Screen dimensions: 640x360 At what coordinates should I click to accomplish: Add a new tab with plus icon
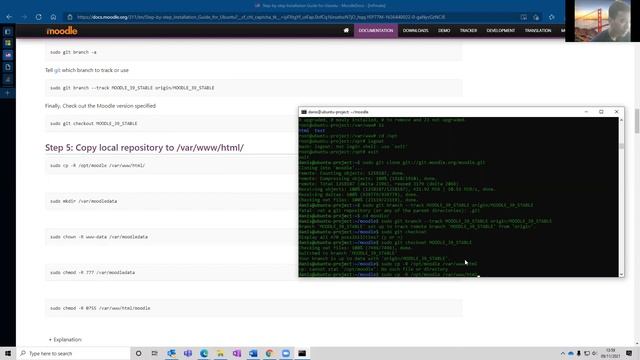(x=8, y=93)
